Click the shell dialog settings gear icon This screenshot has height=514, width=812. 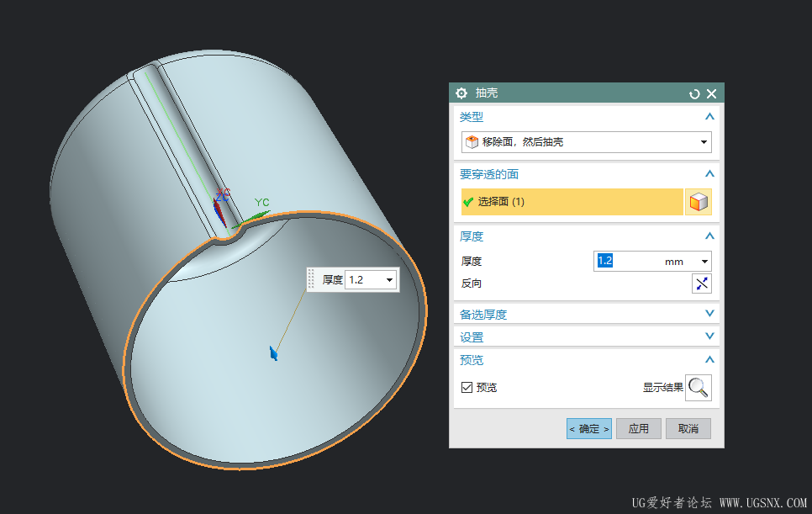tap(461, 93)
